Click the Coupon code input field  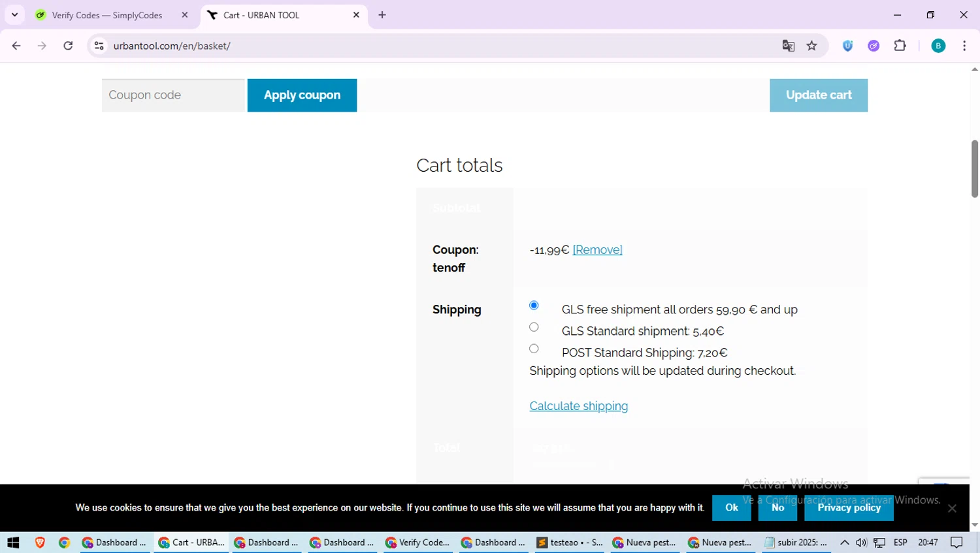pos(173,95)
